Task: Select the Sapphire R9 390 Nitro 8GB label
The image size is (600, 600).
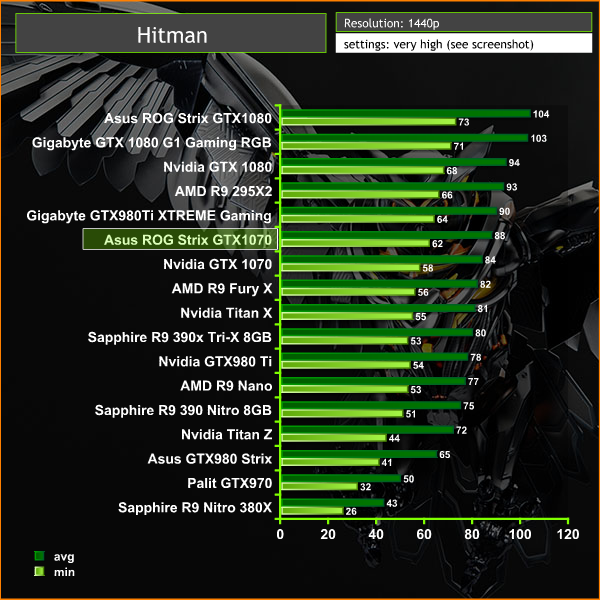Action: (x=183, y=410)
